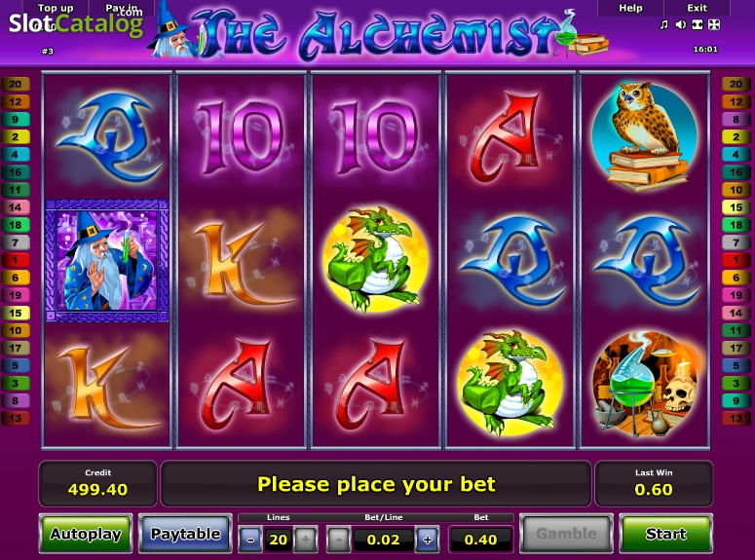Enable Autoplay
The width and height of the screenshot is (755, 560).
coord(86,534)
